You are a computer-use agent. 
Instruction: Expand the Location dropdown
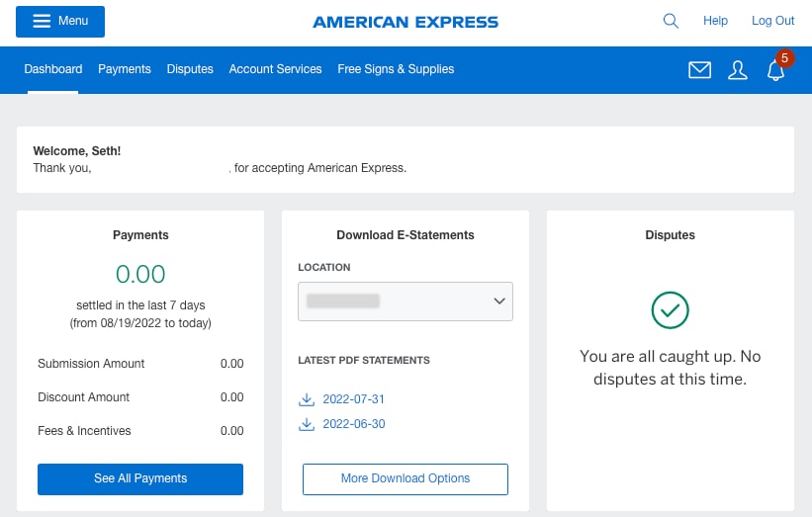pyautogui.click(x=406, y=302)
